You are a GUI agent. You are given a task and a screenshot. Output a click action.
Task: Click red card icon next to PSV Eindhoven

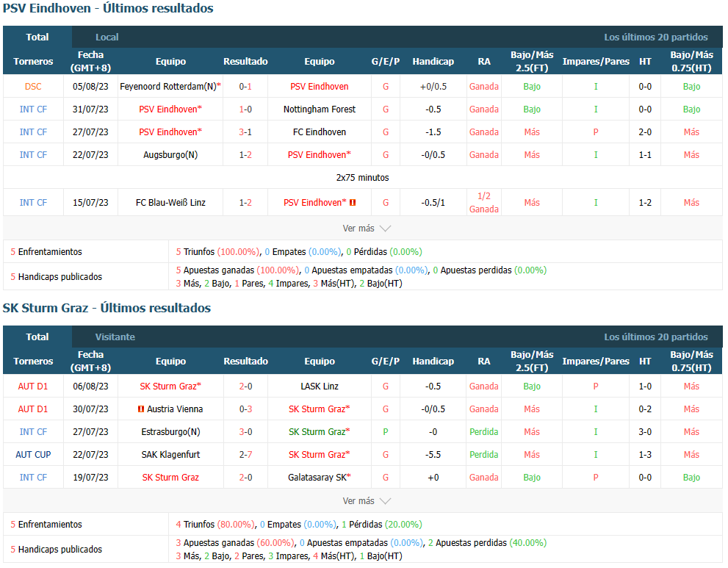coord(353,203)
